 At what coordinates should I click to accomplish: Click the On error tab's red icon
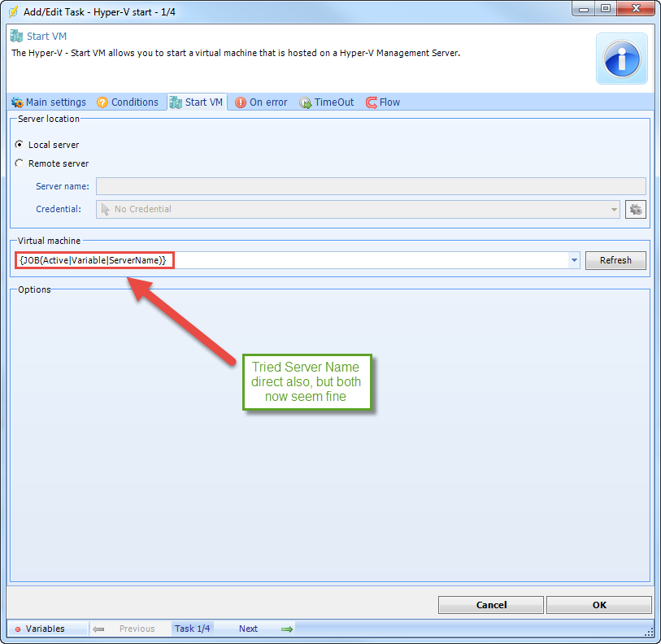241,102
